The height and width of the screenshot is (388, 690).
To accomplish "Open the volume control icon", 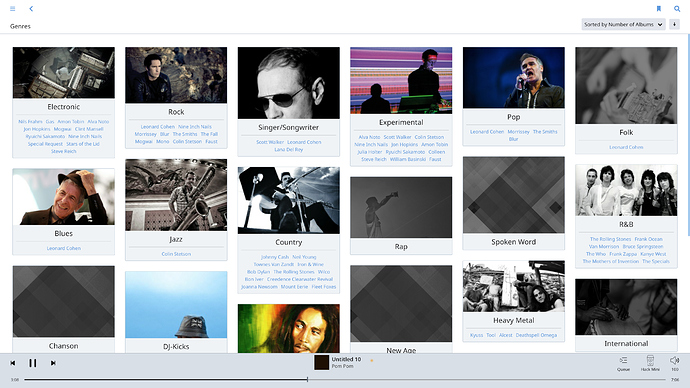I will tap(675, 363).
